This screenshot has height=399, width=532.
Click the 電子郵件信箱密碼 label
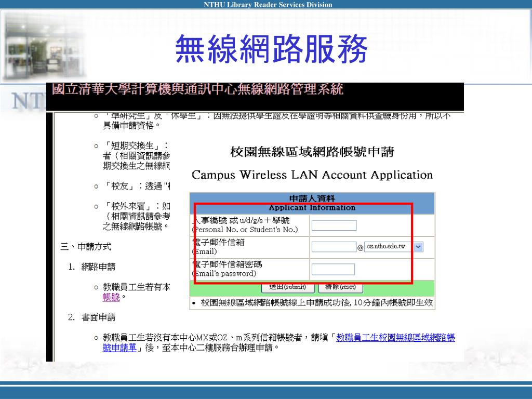[228, 264]
